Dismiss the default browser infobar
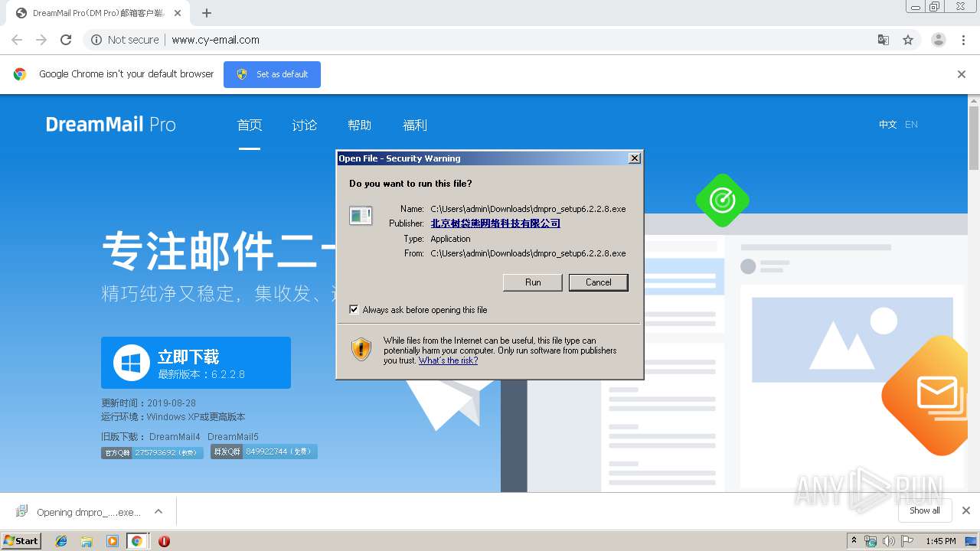Image resolution: width=980 pixels, height=551 pixels. click(x=962, y=74)
